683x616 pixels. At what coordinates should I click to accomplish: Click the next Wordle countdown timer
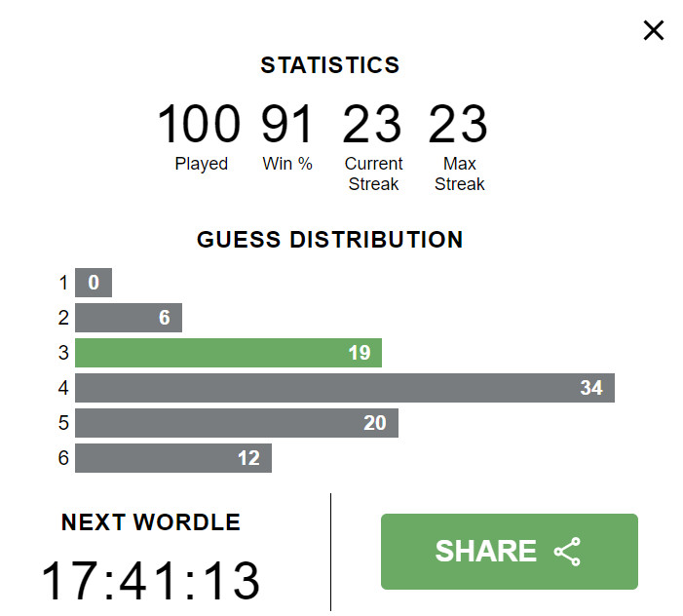pos(151,581)
